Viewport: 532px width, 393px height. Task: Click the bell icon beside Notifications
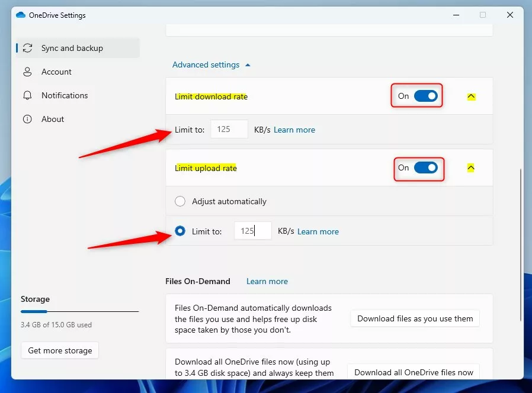[27, 95]
